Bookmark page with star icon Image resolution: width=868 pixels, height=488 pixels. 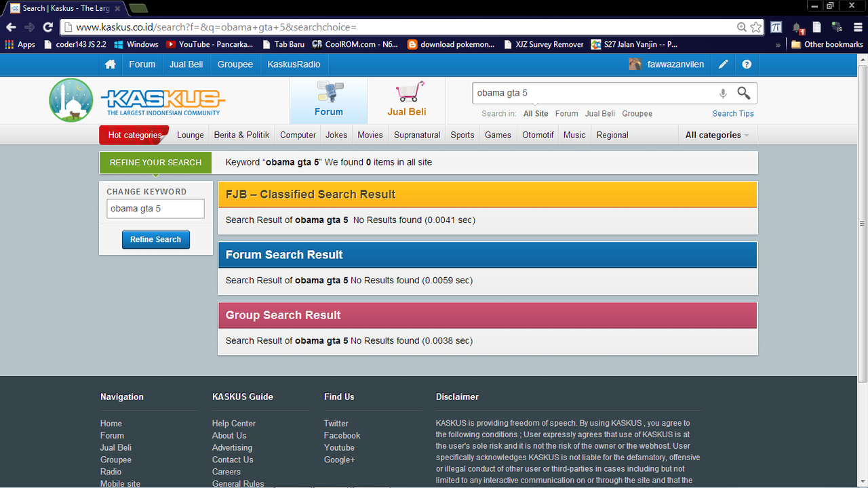[x=756, y=27]
